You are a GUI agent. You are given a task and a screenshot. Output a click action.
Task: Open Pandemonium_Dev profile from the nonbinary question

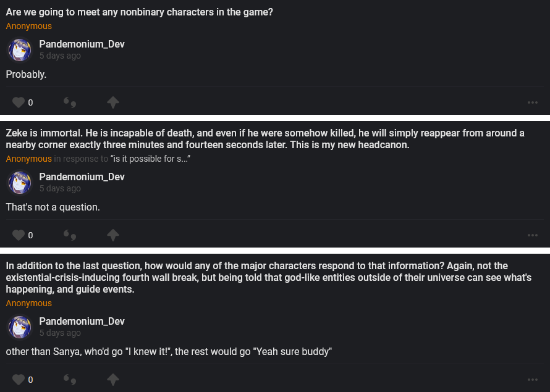(x=82, y=44)
